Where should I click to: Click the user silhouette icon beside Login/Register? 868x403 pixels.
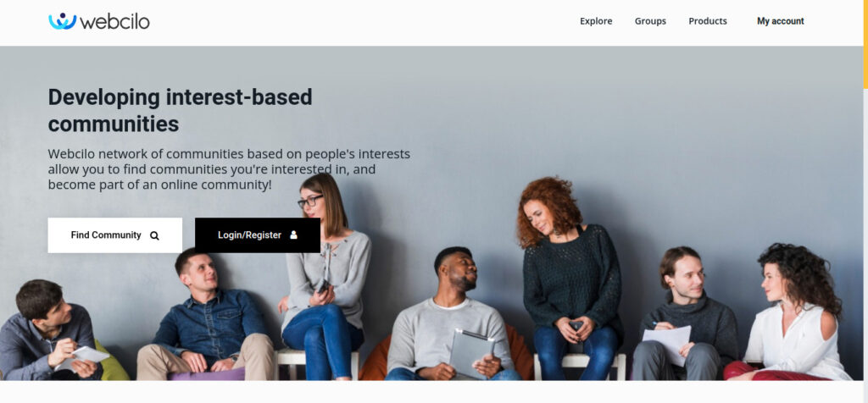(x=293, y=235)
